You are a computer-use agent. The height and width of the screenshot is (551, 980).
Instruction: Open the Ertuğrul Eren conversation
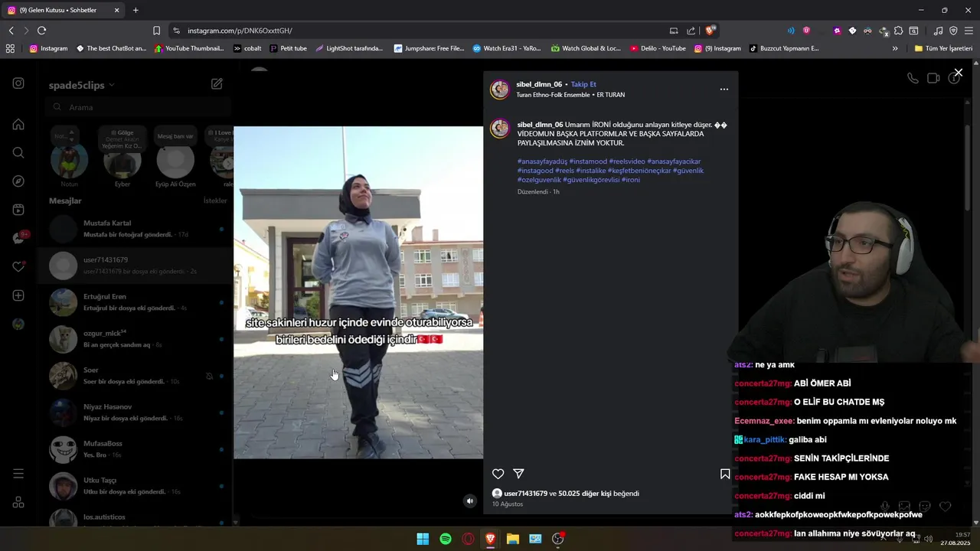tap(135, 302)
